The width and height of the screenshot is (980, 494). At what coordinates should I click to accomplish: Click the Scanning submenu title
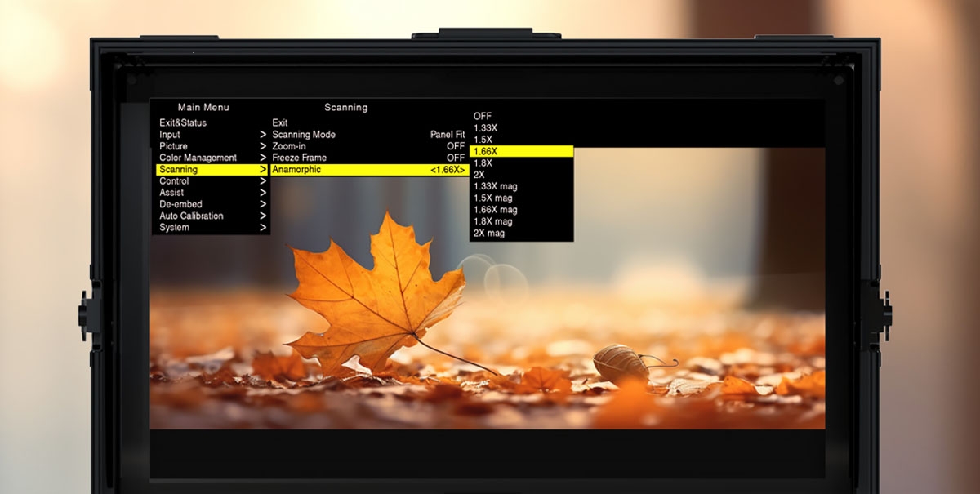coord(346,107)
